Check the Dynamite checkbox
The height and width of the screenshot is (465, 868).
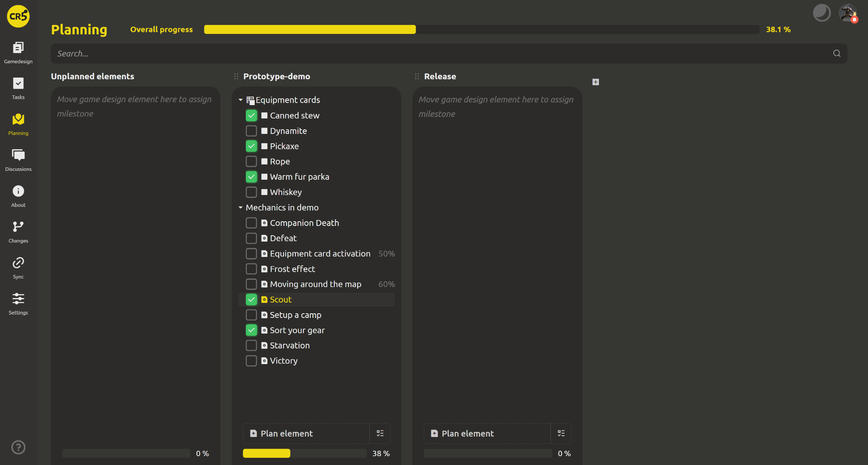251,131
